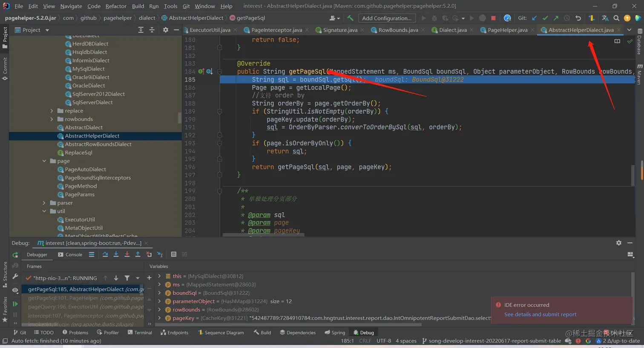Expand the parser folder in tree
Image resolution: width=644 pixels, height=348 pixels.
(x=44, y=203)
